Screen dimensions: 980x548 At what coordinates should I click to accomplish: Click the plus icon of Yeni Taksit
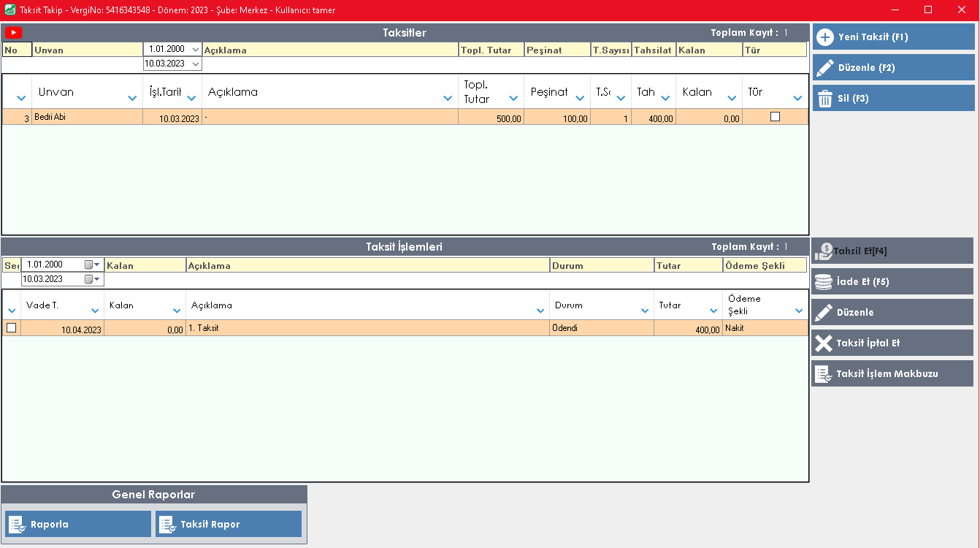click(x=825, y=37)
